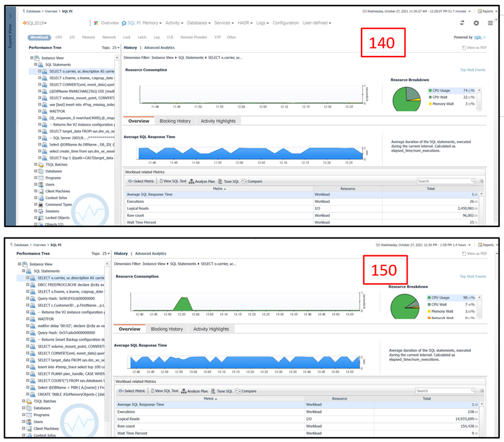Select Executions row in the lower metrics table
Screen dimensions: 504x442
(298, 412)
